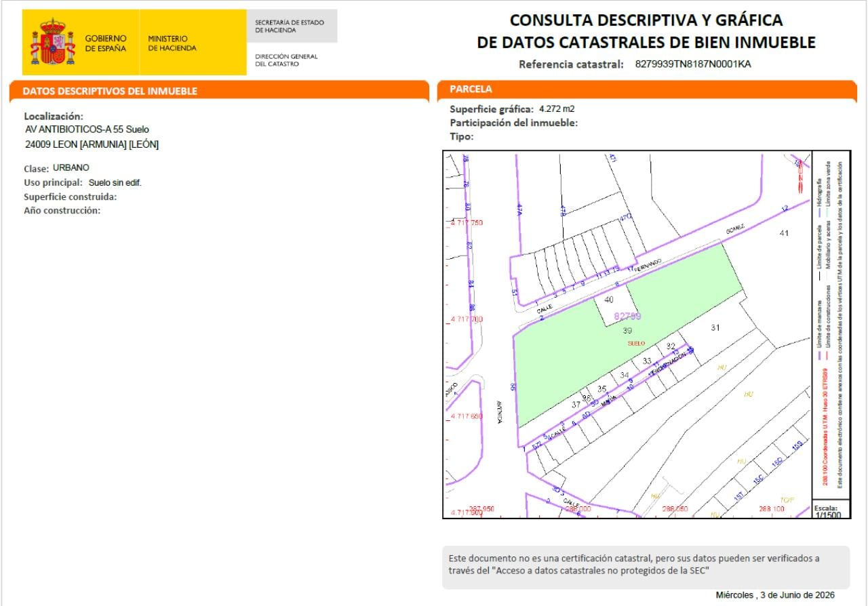Click parcel number 31 on the map
The width and height of the screenshot is (868, 606).
(715, 327)
